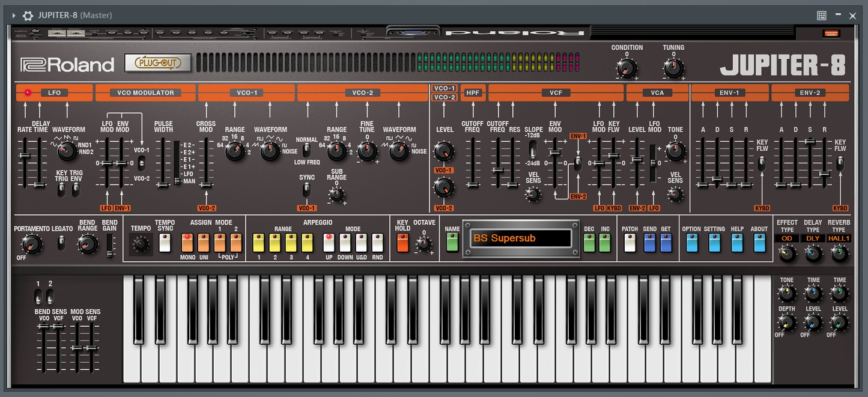Screen dimensions: 868x397
Task: Click the PULSE WIDTH slider
Action: tap(162, 162)
